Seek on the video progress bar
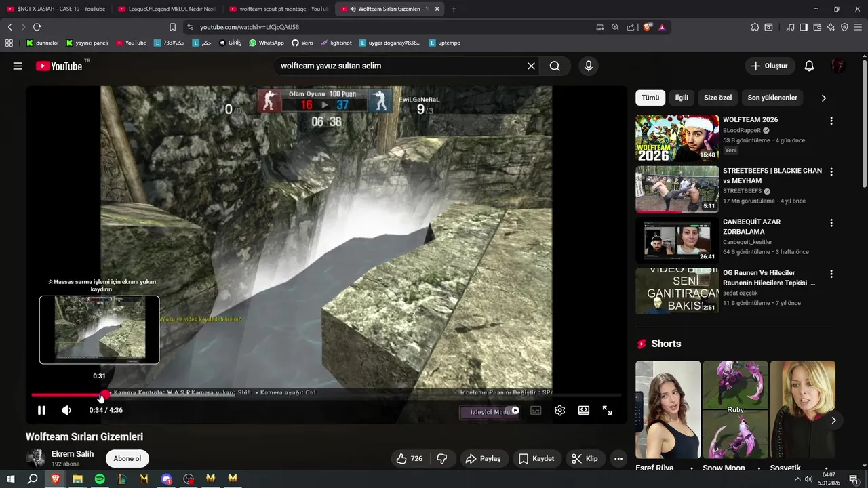Screen dimensions: 868x488 (x=325, y=394)
